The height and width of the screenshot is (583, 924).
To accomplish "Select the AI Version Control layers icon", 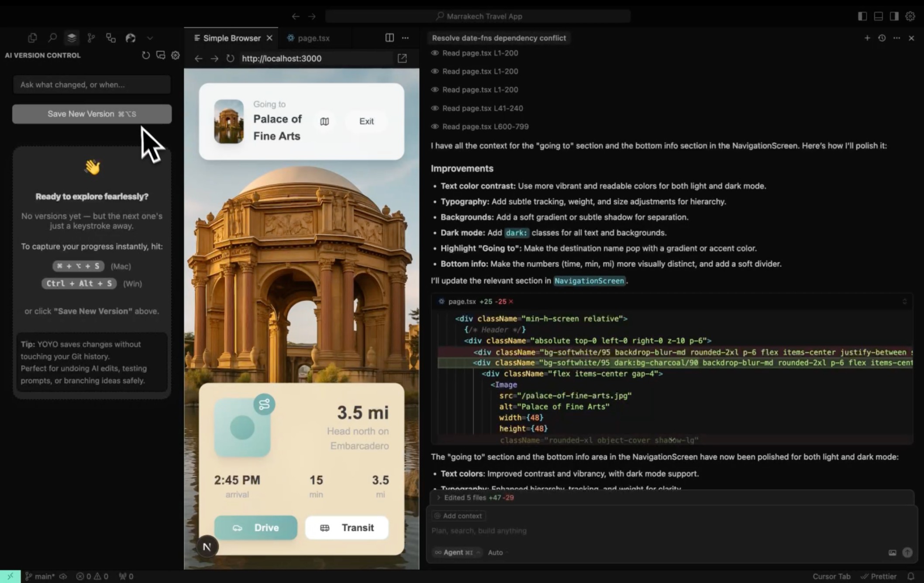I will coord(71,38).
